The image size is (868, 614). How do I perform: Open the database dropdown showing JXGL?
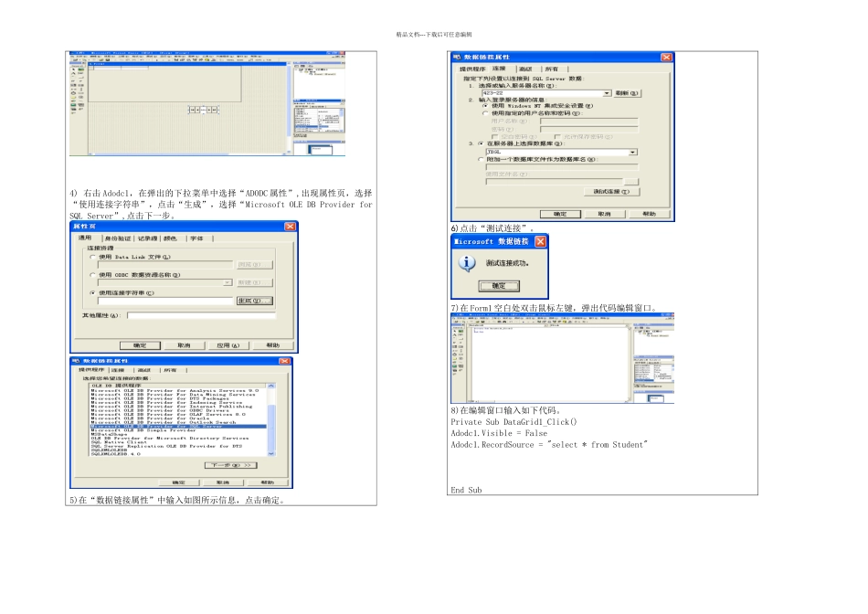point(633,152)
